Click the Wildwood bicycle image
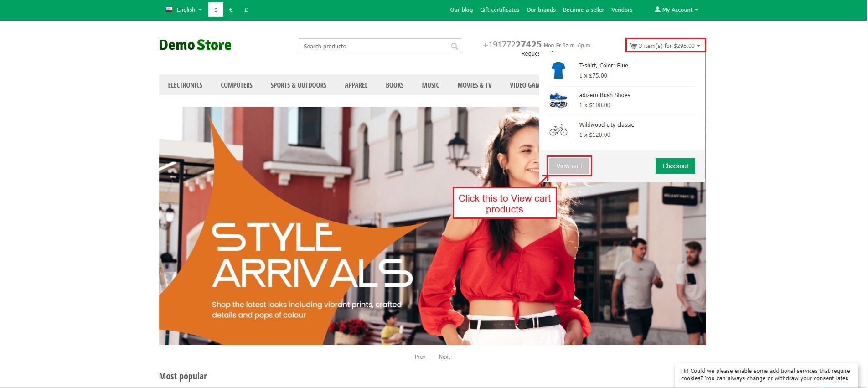The image size is (868, 388). click(x=558, y=130)
